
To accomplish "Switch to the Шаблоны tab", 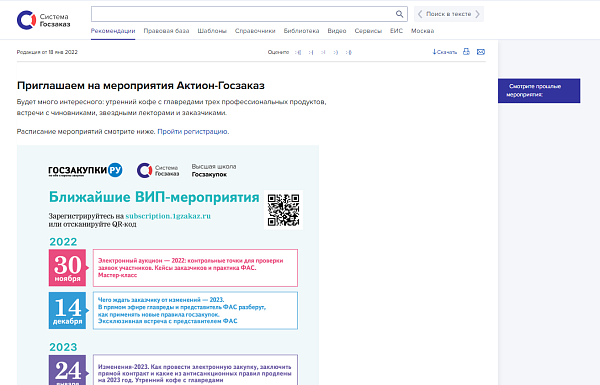I will click(212, 31).
